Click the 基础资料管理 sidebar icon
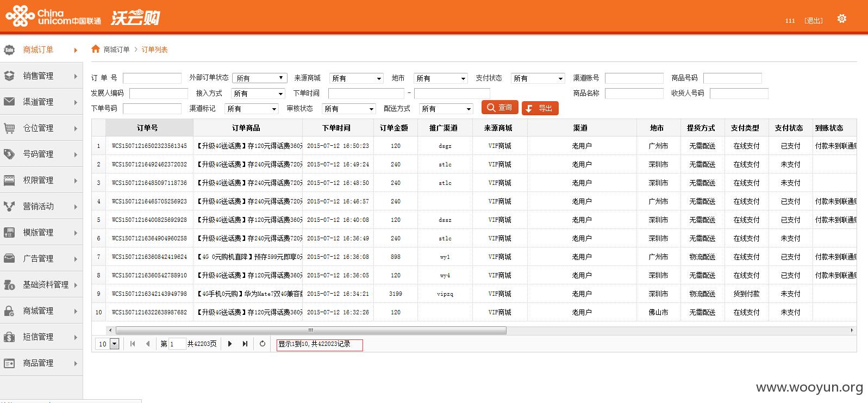Image resolution: width=868 pixels, height=403 pixels. 9,285
